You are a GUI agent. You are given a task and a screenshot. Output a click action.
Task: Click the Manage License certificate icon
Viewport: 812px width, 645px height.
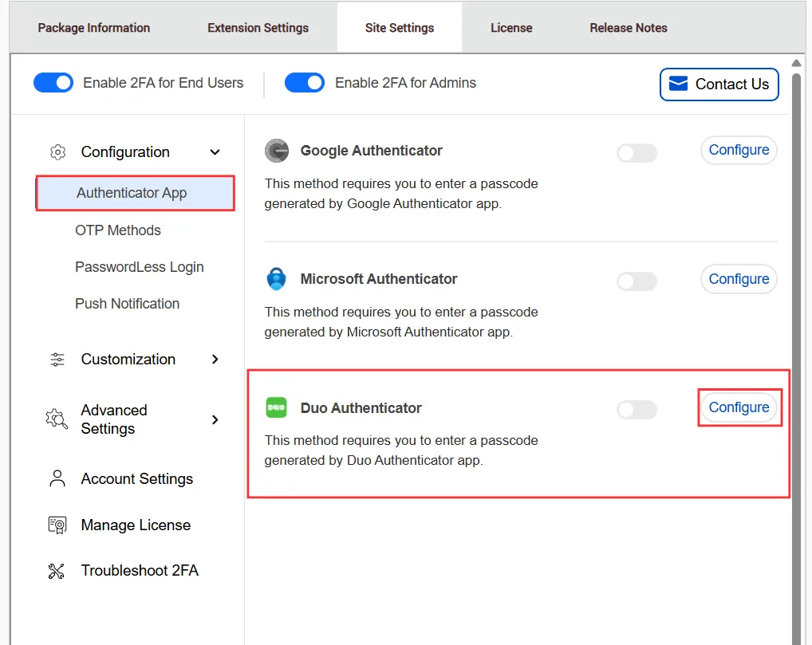click(x=57, y=525)
